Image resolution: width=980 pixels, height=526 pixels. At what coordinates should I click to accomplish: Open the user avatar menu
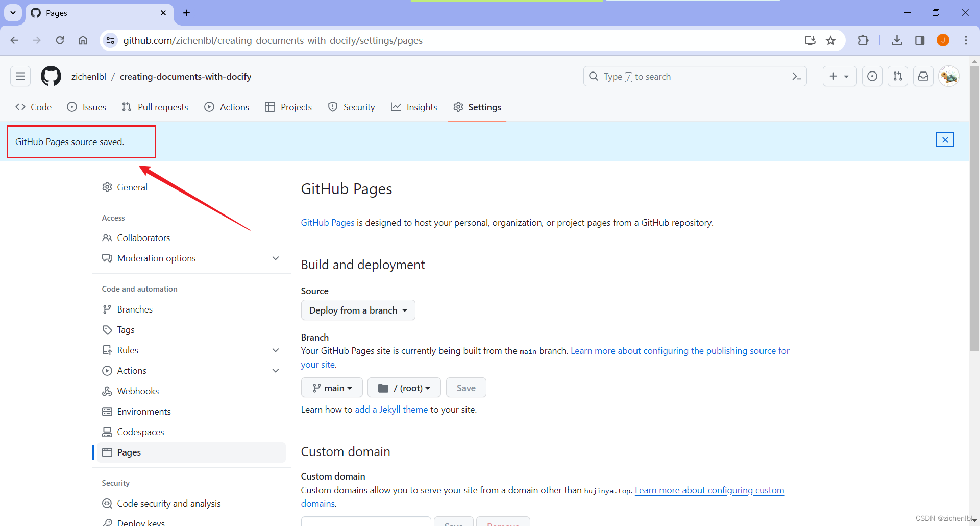pyautogui.click(x=949, y=76)
